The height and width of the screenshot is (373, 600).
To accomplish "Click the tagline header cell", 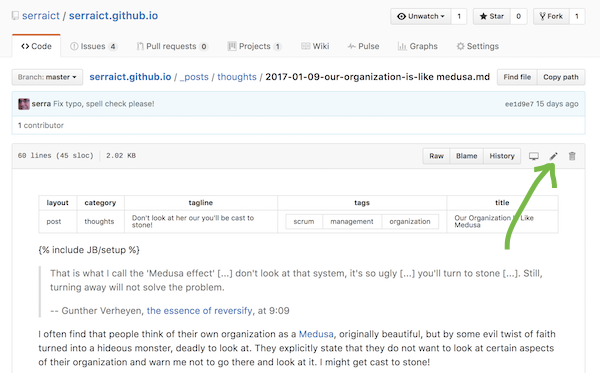I will click(201, 203).
